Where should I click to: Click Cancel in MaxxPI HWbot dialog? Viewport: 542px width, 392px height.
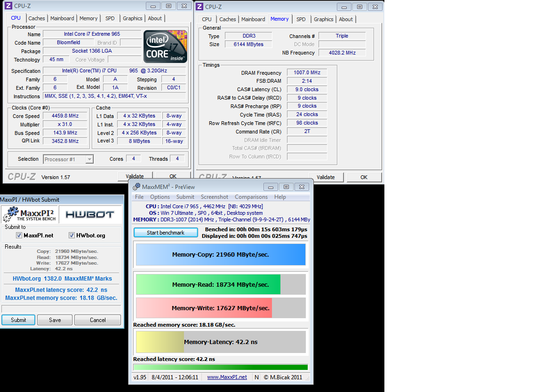[98, 320]
